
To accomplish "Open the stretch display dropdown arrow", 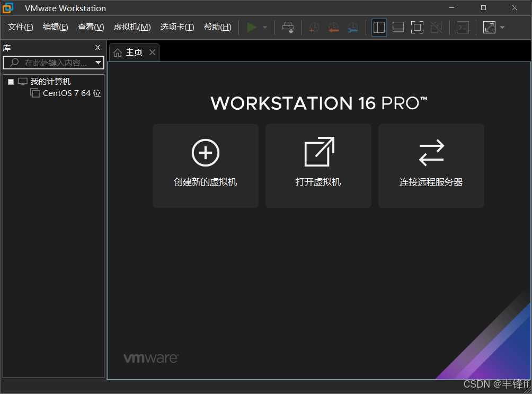I will (502, 28).
